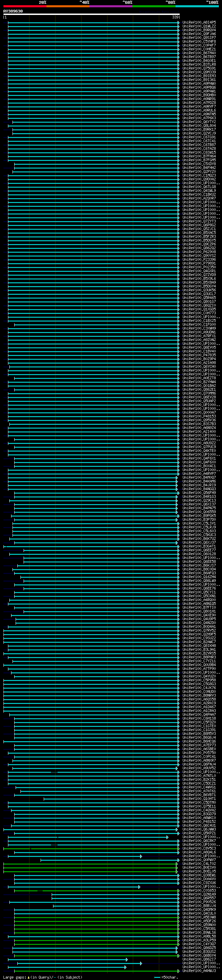Choose the entry UniRef100_Q56FH9
The height and width of the screenshot is (980, 222).
click(x=199, y=493)
